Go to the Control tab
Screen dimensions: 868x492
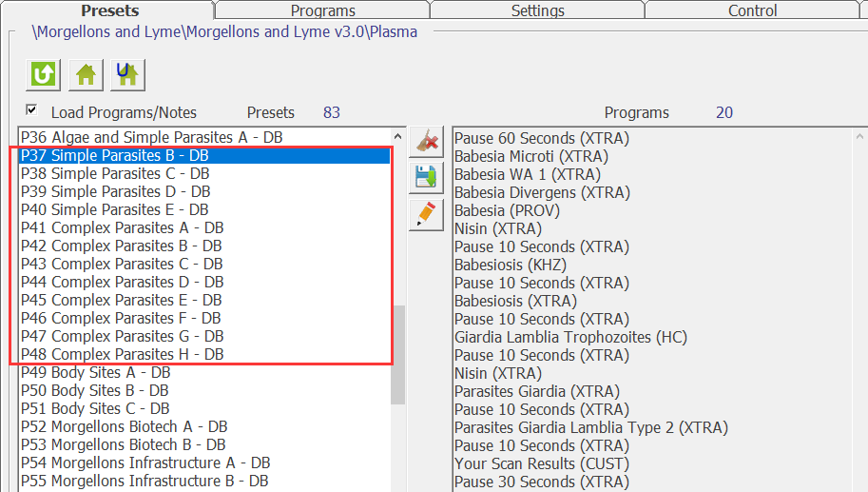752,10
